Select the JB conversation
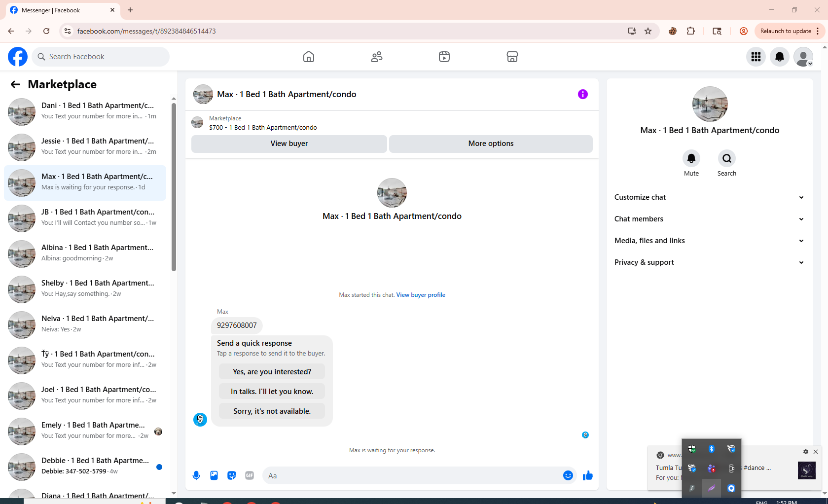Screen dimensions: 828x504 tap(85, 218)
